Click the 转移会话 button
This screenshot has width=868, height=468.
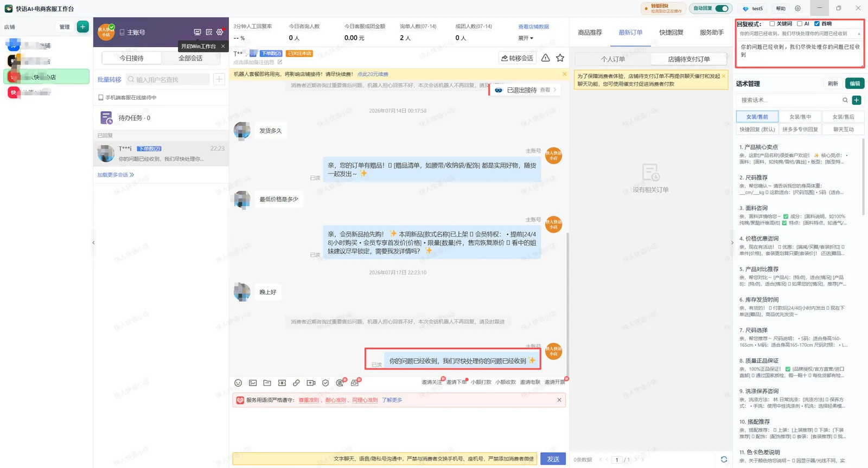517,58
